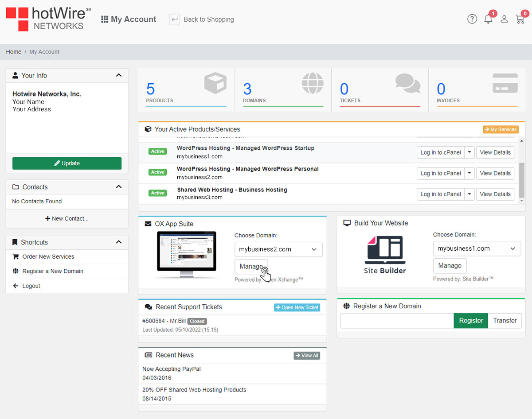Collapse the Contacts panel
532x419 pixels.
click(x=119, y=187)
